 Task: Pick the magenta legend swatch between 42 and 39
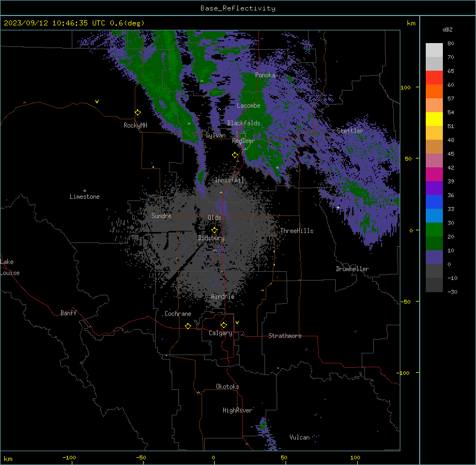pos(434,175)
